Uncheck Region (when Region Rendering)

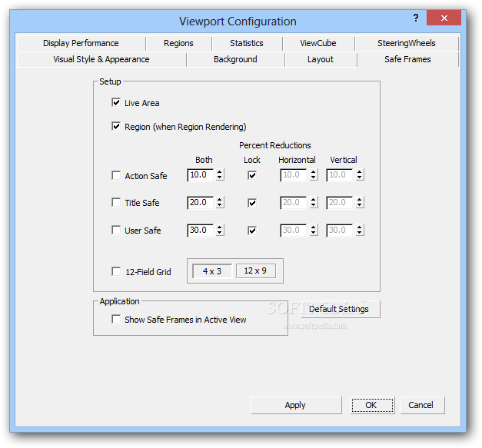tap(116, 126)
